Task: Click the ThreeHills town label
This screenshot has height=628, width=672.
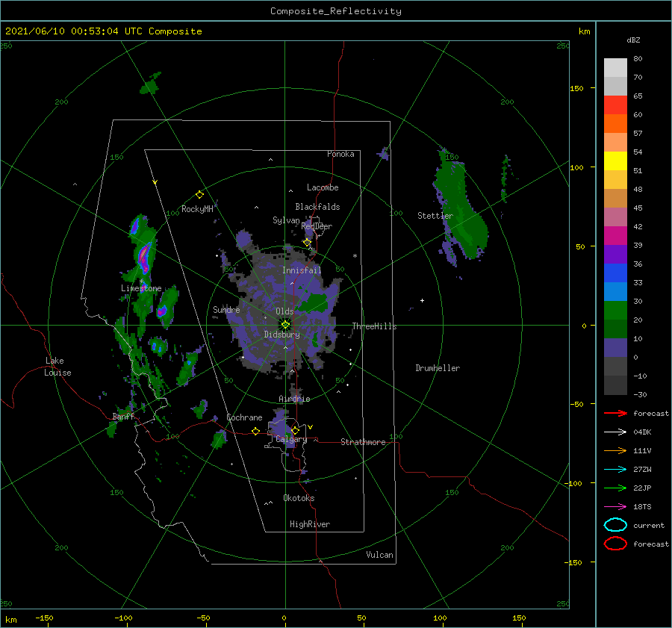Action: pyautogui.click(x=374, y=326)
